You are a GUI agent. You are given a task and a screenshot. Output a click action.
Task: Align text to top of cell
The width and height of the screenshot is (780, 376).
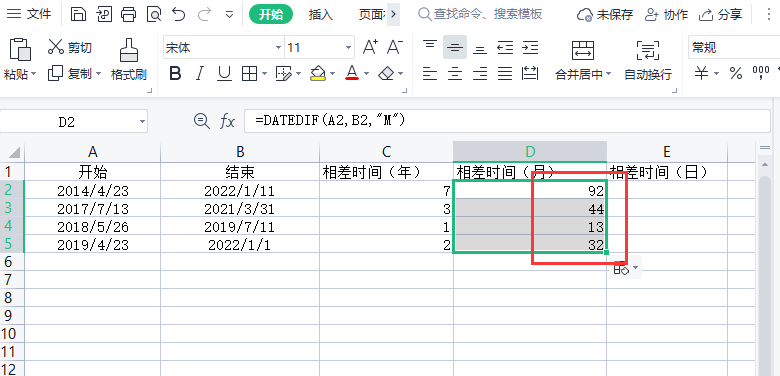(430, 46)
